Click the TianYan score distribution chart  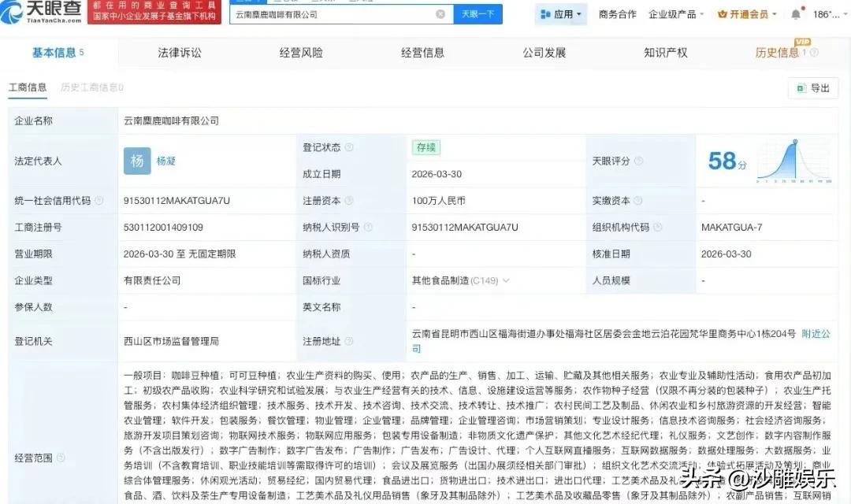[794, 161]
